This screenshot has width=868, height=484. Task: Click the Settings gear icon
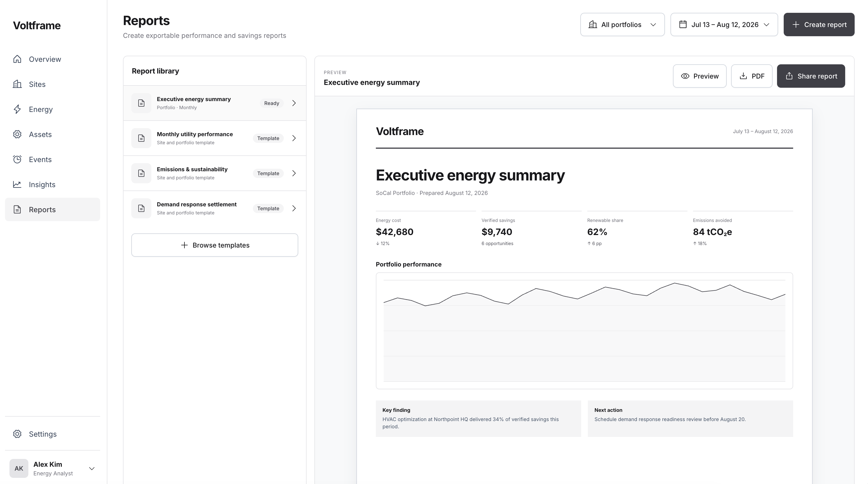pyautogui.click(x=17, y=434)
